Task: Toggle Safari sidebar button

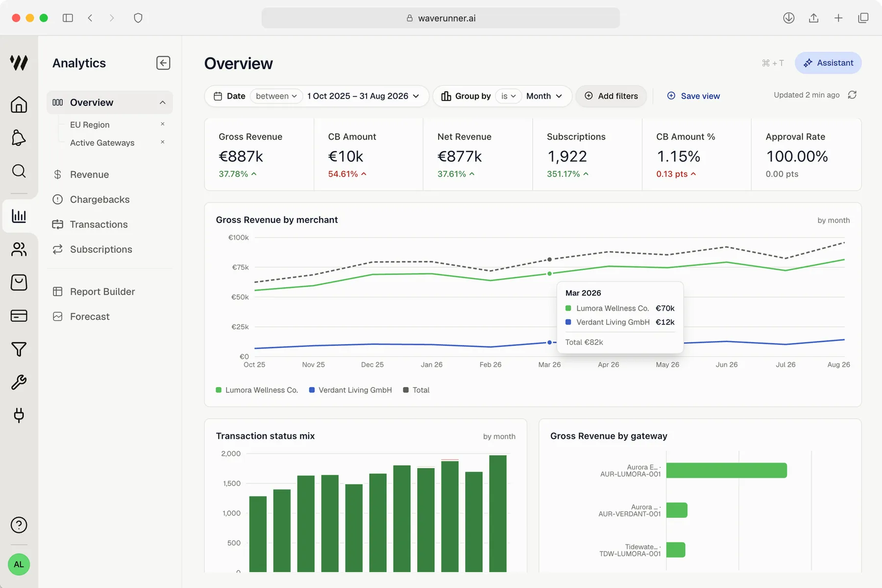Action: click(x=68, y=18)
